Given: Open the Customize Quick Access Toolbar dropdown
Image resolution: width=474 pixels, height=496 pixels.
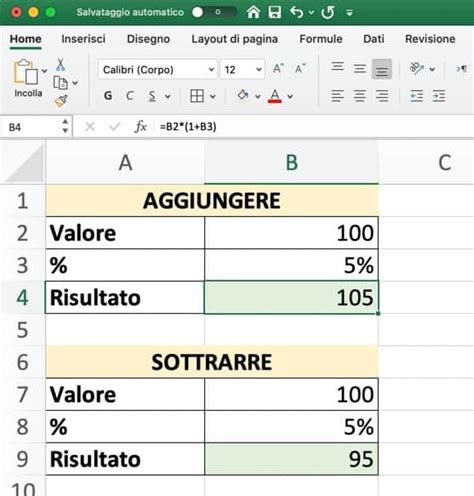Looking at the screenshot, I should [x=349, y=13].
